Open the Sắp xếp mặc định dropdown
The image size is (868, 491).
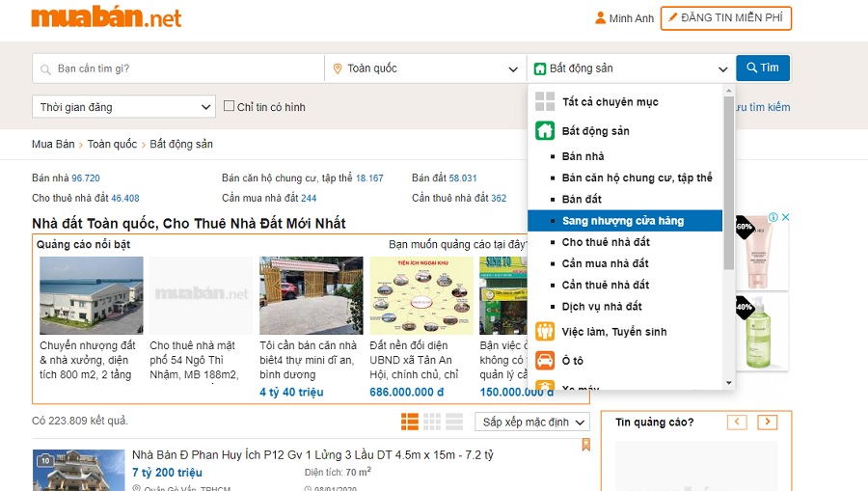(x=532, y=423)
